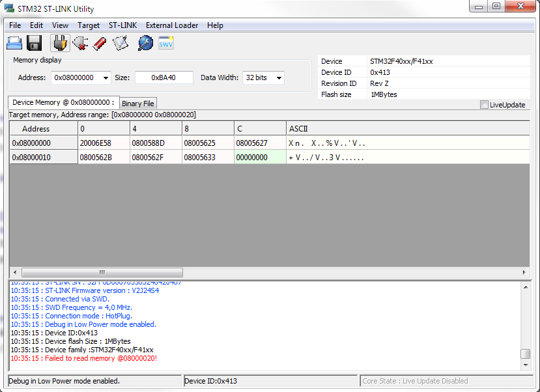The height and width of the screenshot is (392, 540).
Task: Click the application title bar icon
Action: click(9, 8)
